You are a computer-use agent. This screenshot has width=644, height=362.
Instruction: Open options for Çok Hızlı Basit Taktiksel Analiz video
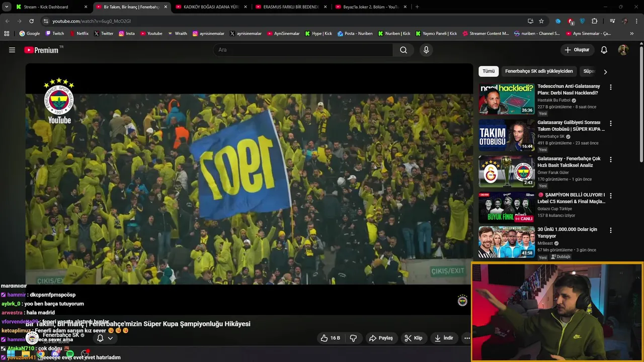tap(611, 159)
